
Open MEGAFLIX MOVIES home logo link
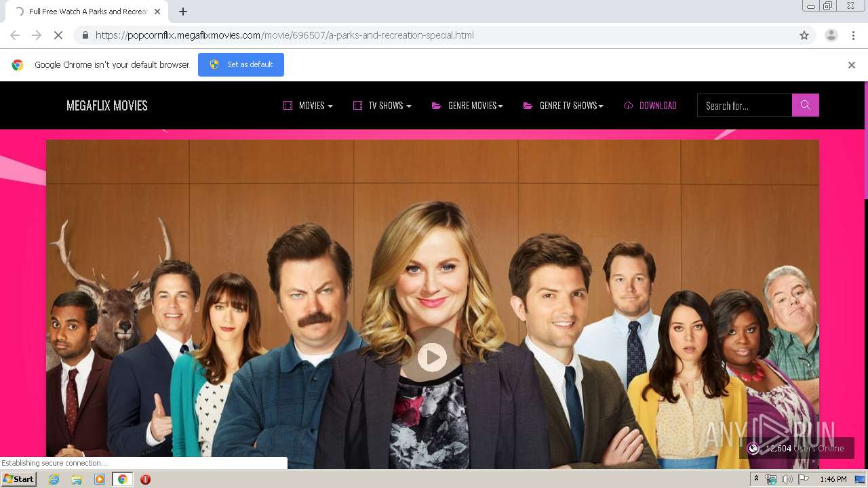107,105
